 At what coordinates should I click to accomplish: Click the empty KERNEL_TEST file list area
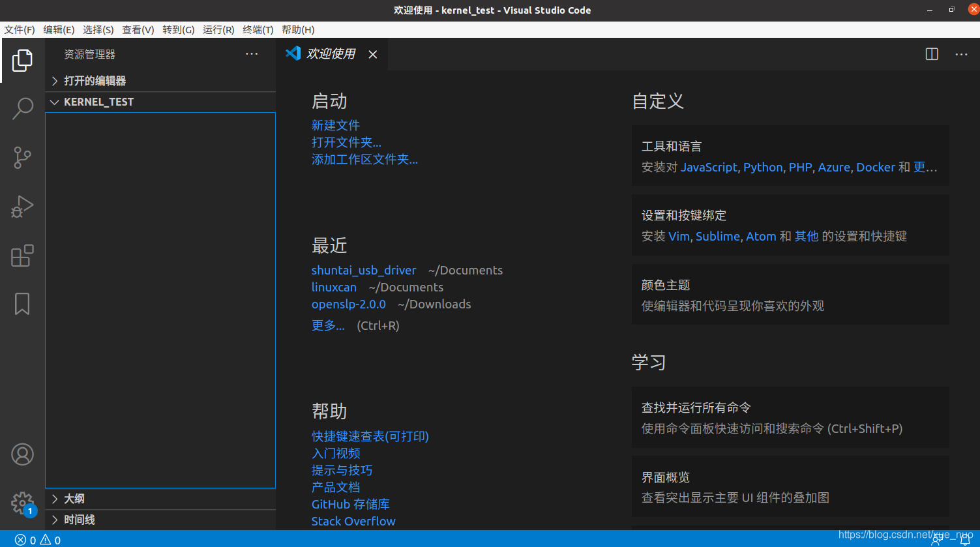(160, 300)
